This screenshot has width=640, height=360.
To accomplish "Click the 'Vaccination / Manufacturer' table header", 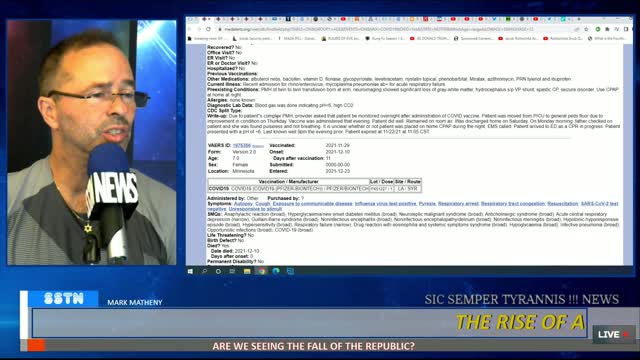I will pyautogui.click(x=289, y=182).
